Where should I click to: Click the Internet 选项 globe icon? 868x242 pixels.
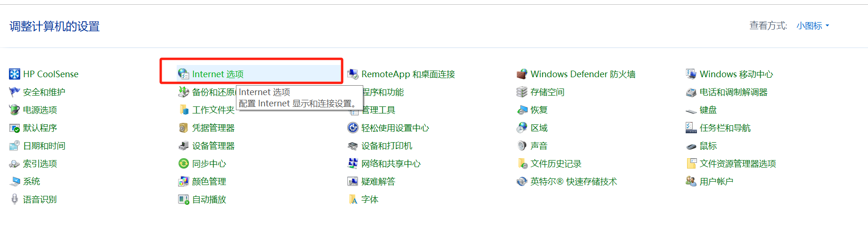[184, 74]
